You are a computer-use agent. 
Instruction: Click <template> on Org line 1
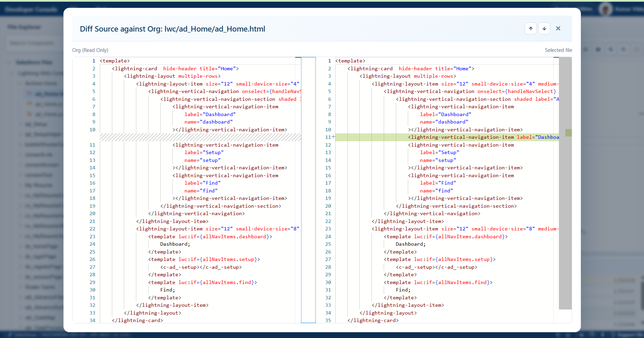click(115, 61)
